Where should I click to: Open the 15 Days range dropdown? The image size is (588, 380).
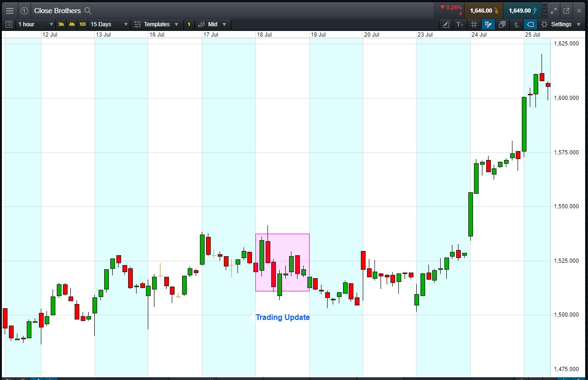click(x=109, y=24)
